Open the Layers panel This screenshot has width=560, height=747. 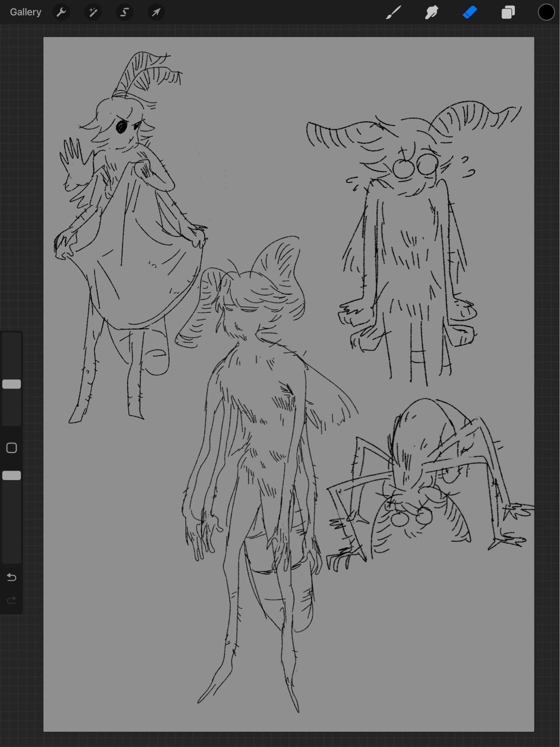pyautogui.click(x=508, y=12)
